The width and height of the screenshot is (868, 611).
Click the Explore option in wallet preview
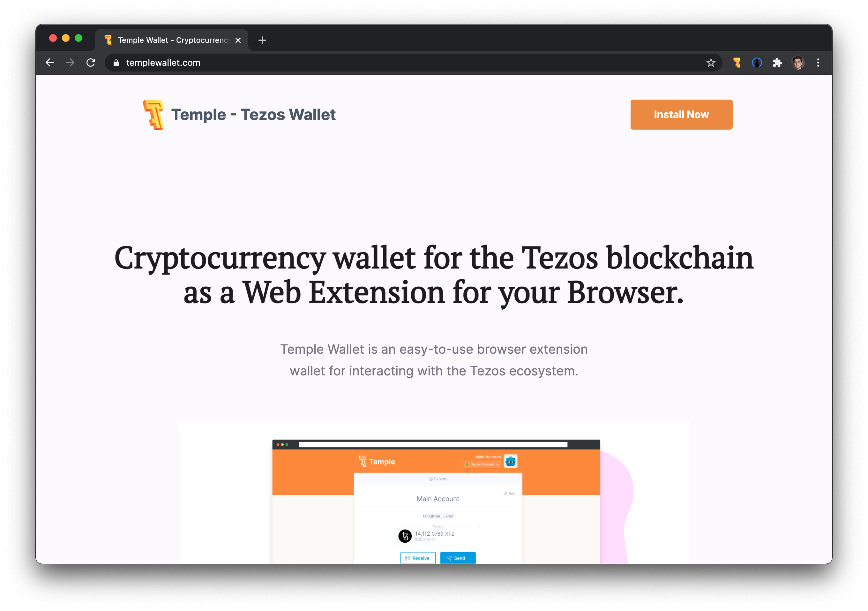pos(438,479)
